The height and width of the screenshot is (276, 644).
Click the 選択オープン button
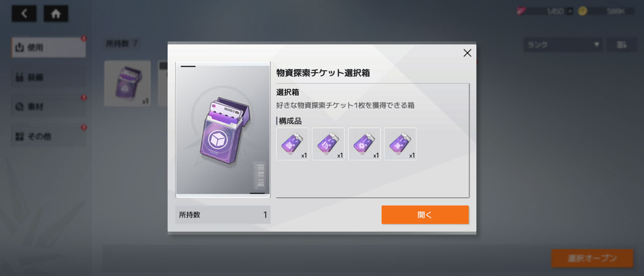(592, 258)
